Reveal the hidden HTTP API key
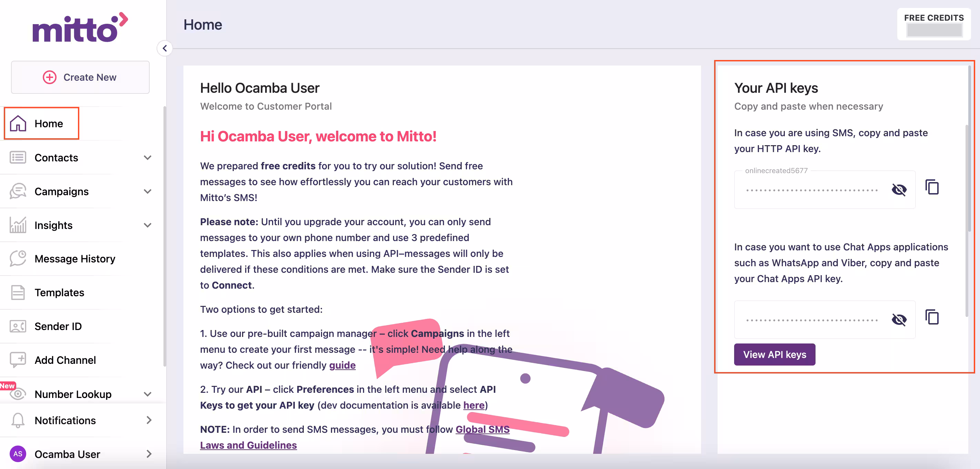This screenshot has height=469, width=980. tap(899, 189)
